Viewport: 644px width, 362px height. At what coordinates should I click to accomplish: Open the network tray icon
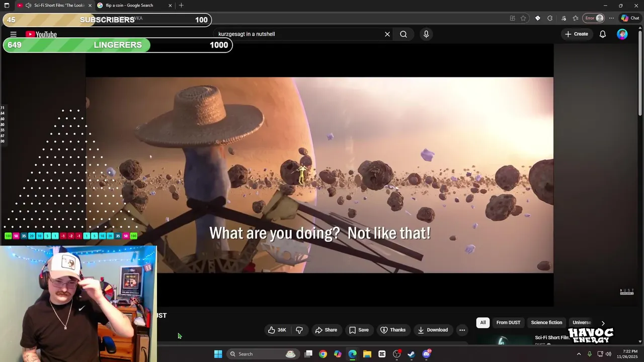(600, 354)
